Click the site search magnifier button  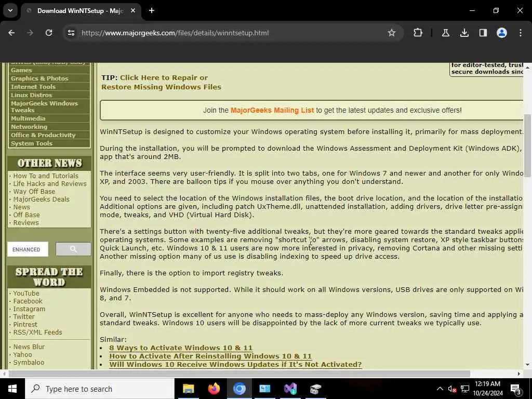[73, 249]
